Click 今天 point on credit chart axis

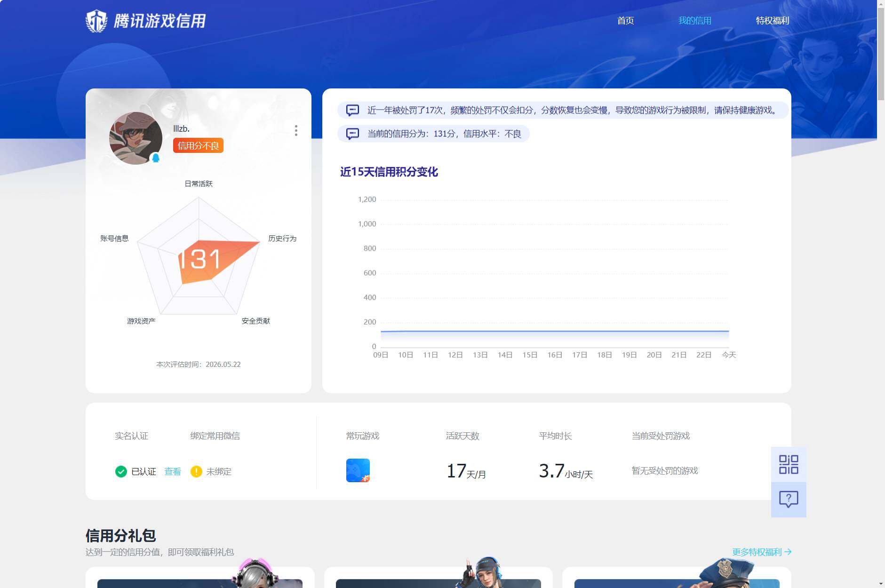[x=729, y=355]
